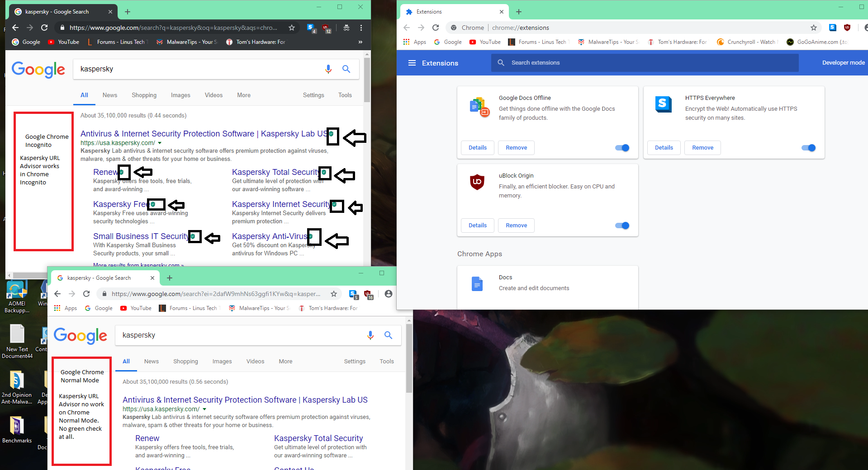Open the Settings dropdown in the incognito search page
868x470 pixels.
[x=313, y=95]
